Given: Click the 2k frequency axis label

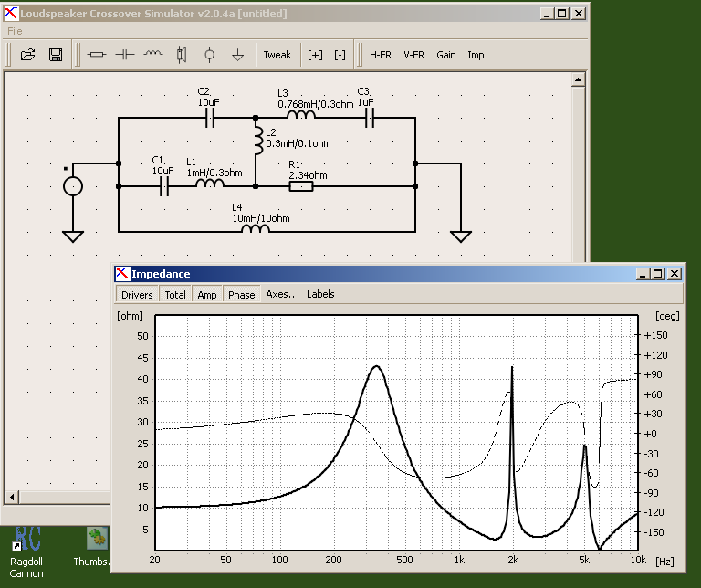Looking at the screenshot, I should click(513, 560).
